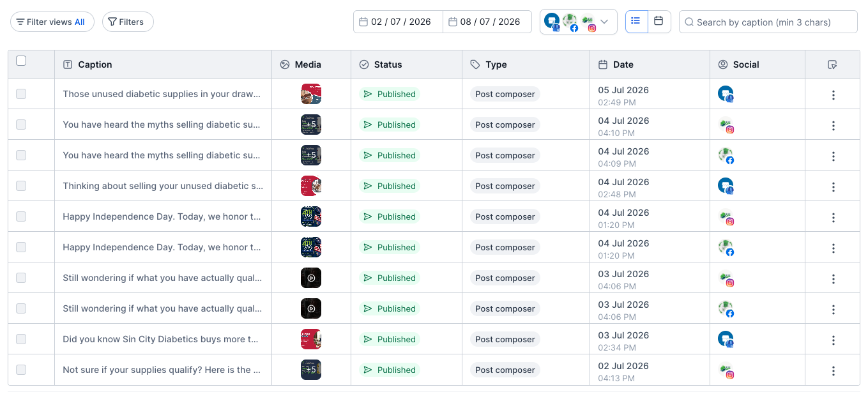
Task: Click the column settings icon in the header
Action: (832, 64)
